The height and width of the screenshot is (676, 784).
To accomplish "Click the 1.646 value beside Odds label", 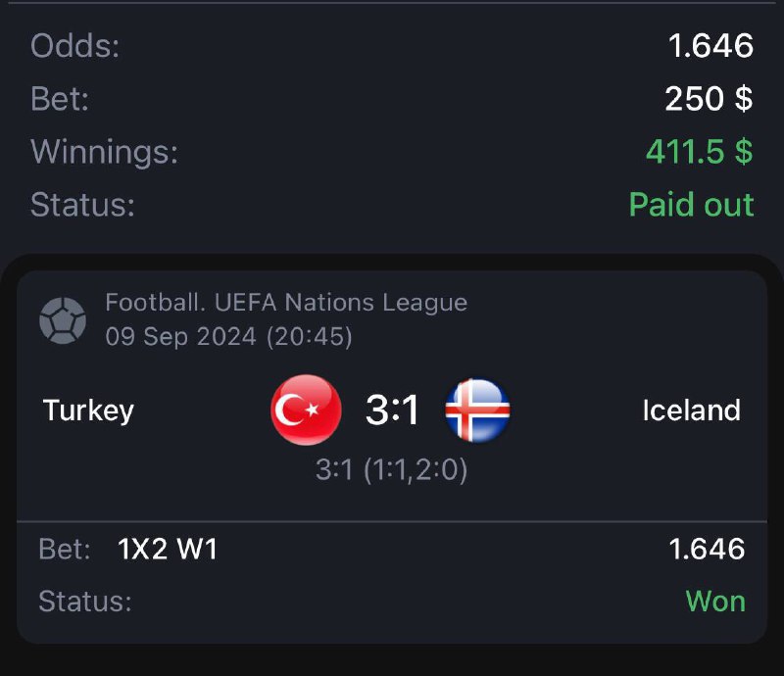I will pos(710,46).
